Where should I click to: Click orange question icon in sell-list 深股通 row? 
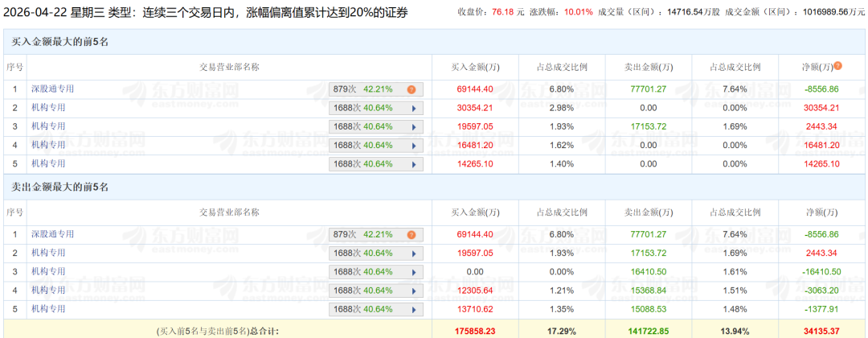[x=411, y=235]
